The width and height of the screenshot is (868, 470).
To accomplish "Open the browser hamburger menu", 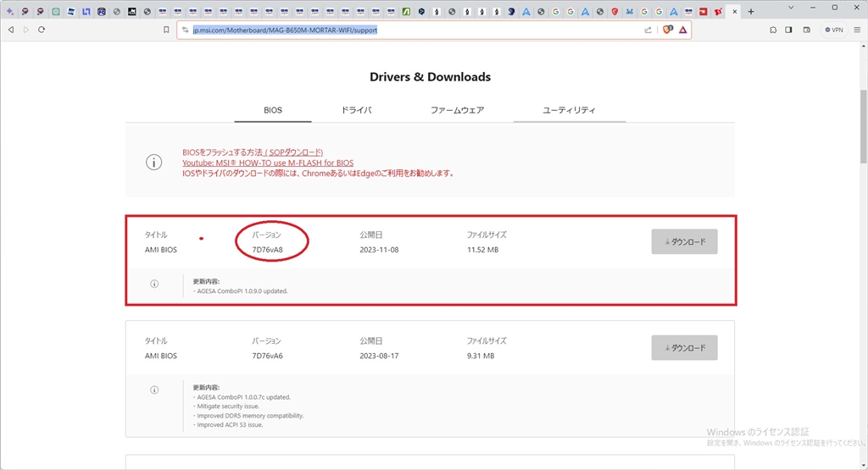I will 857,30.
